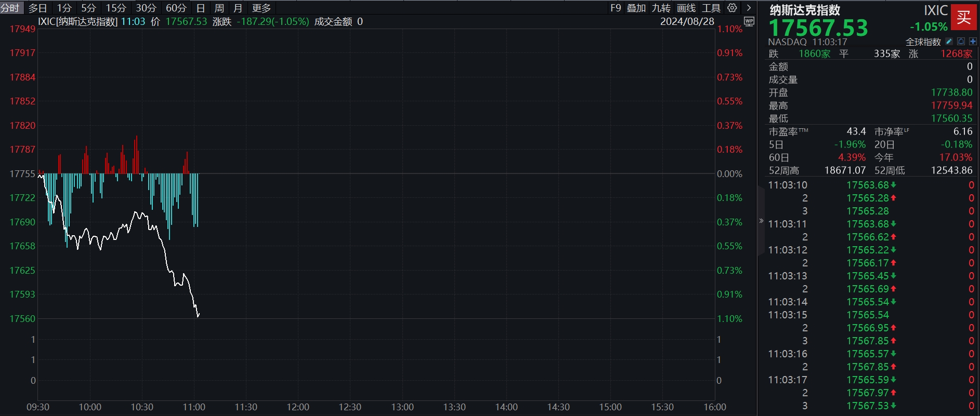Open the 工具 tools menu
Screen dimensions: 980x416
click(711, 8)
